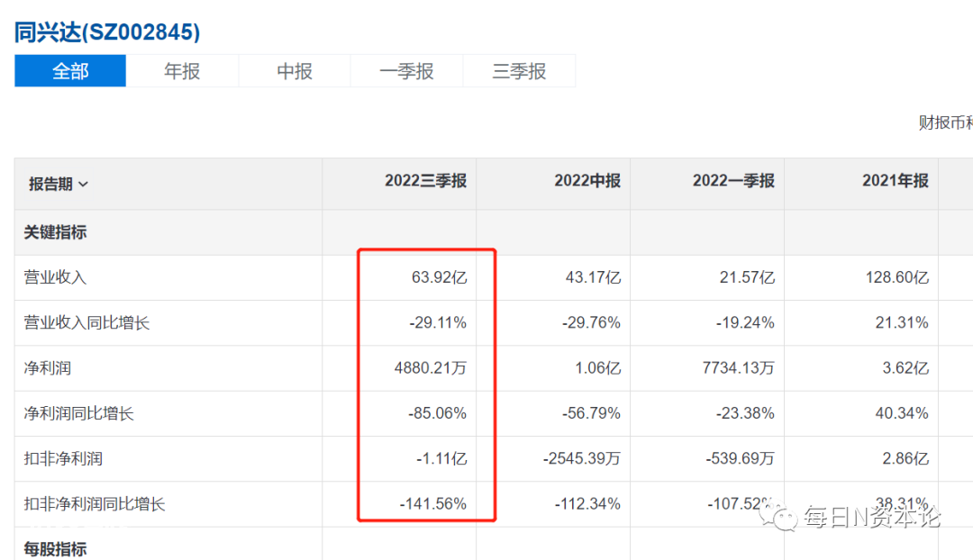
Task: Click the 7734.13万 net profit value
Action: (739, 367)
